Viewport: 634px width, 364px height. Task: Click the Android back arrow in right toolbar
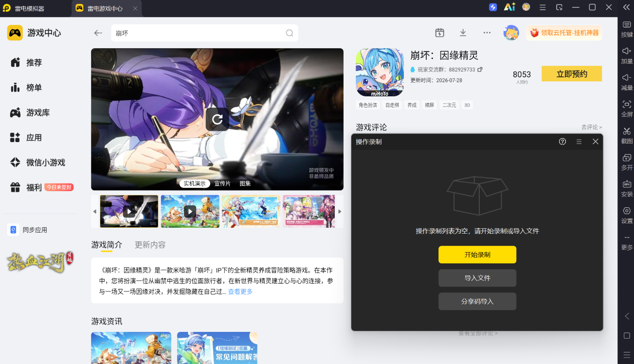[x=627, y=316]
